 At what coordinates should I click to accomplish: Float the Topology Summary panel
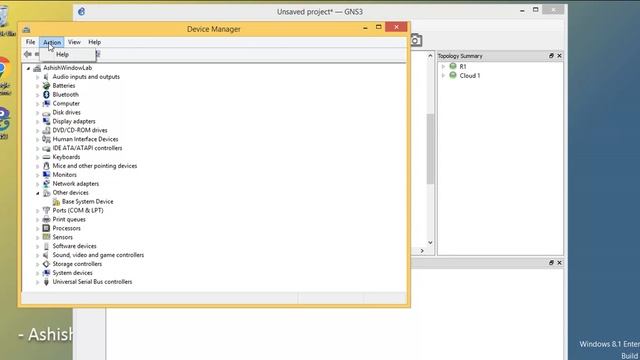pos(551,56)
